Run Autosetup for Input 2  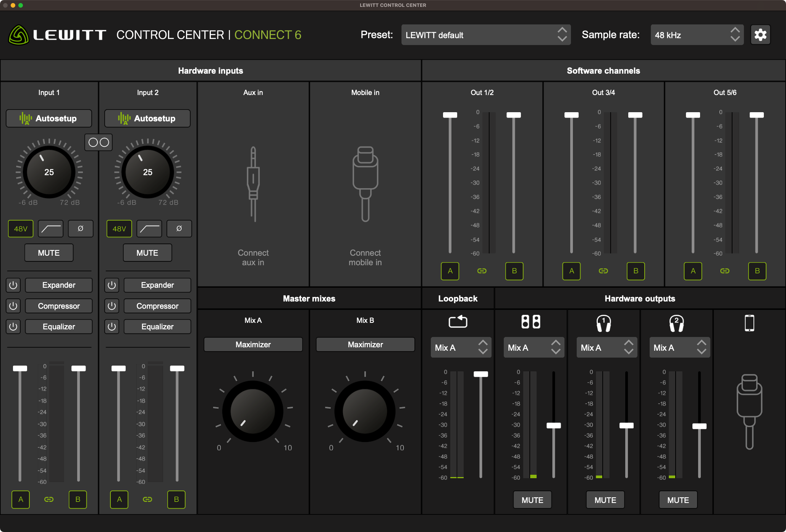(x=147, y=118)
